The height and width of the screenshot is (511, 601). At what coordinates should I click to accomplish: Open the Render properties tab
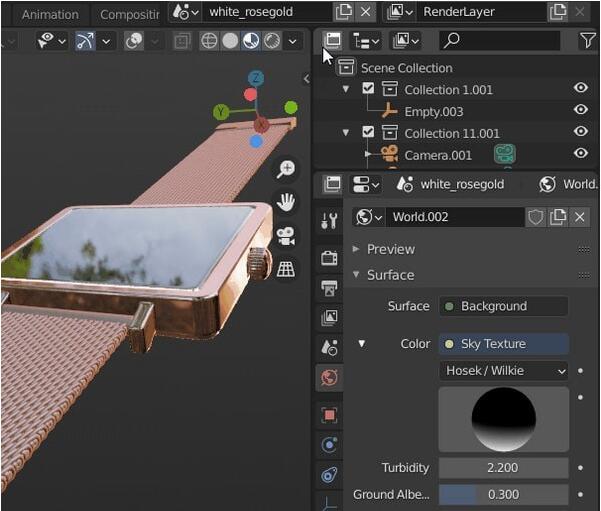pyautogui.click(x=329, y=258)
